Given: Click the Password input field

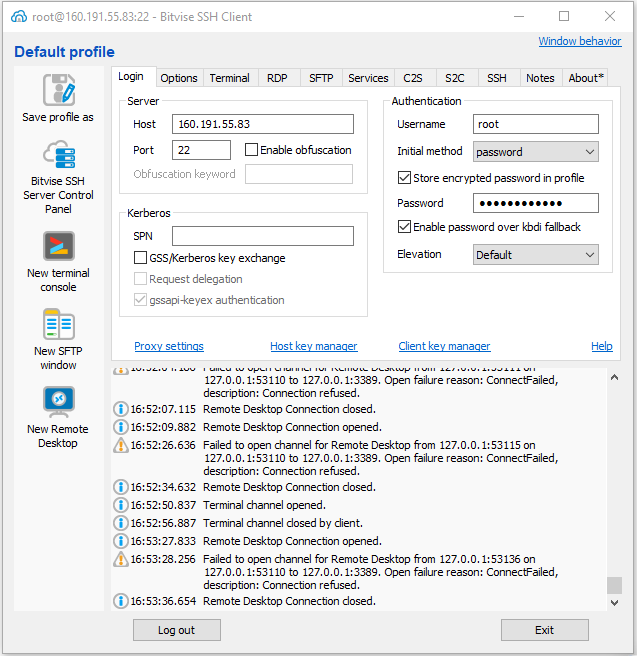Looking at the screenshot, I should pyautogui.click(x=535, y=203).
